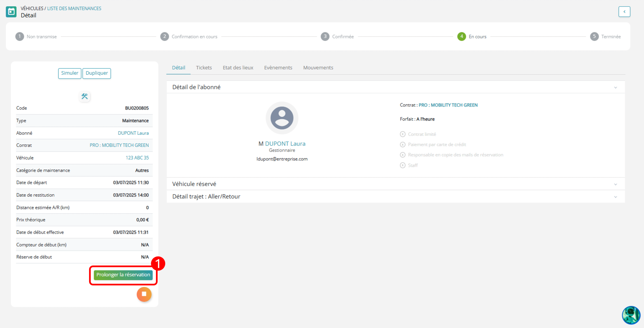644x328 pixels.
Task: Open vehicle link 123 ABC 35
Action: pyautogui.click(x=137, y=158)
